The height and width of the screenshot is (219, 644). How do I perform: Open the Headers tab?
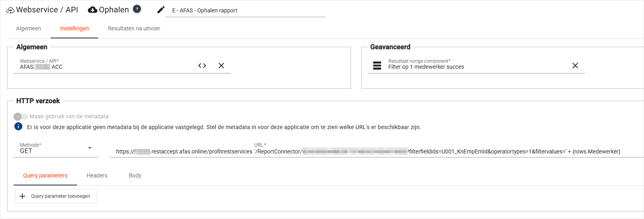[97, 175]
